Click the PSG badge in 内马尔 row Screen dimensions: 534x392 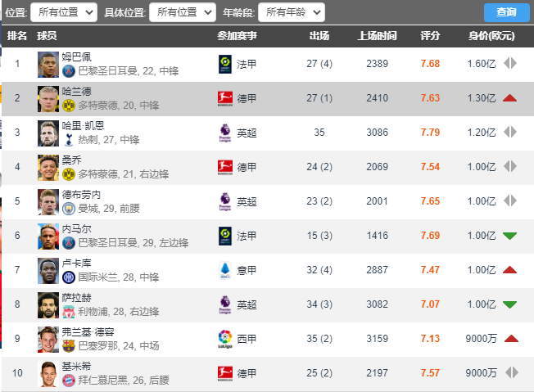click(x=69, y=243)
